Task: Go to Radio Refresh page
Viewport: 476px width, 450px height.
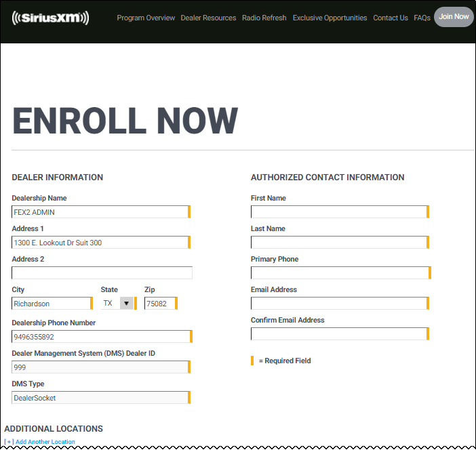Action: [x=264, y=18]
